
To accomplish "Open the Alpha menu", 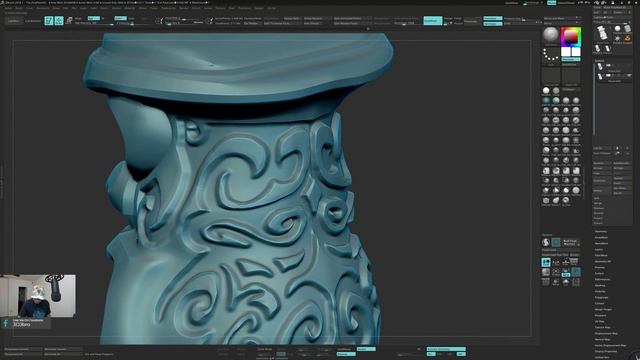I will click(8, 8).
